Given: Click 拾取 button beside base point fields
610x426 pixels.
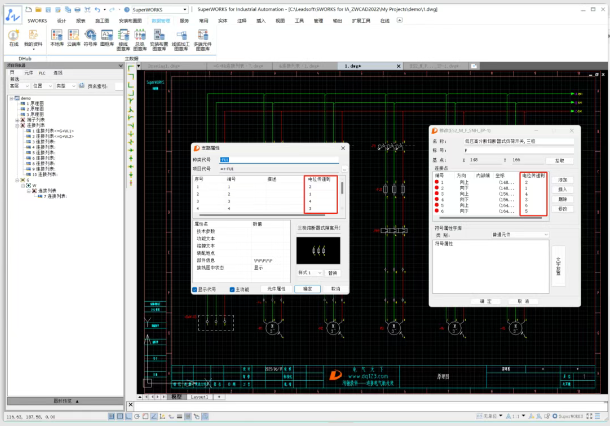Looking at the screenshot, I should click(x=559, y=160).
